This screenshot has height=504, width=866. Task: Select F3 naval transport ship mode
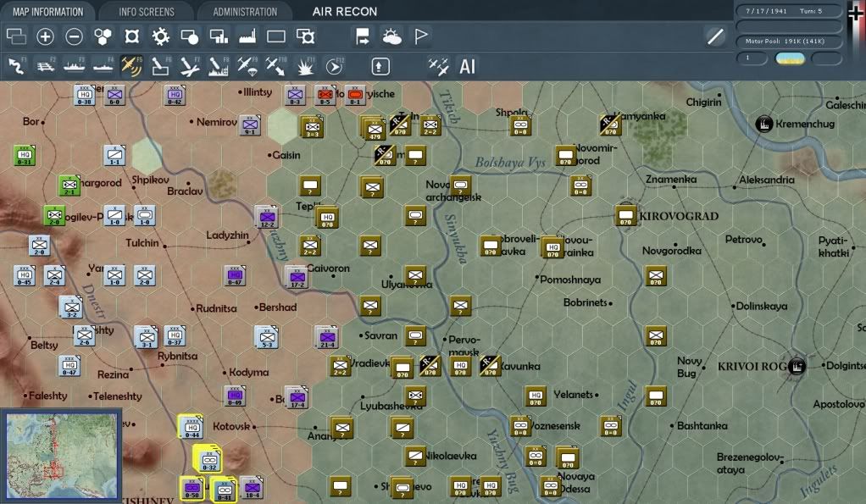point(74,66)
